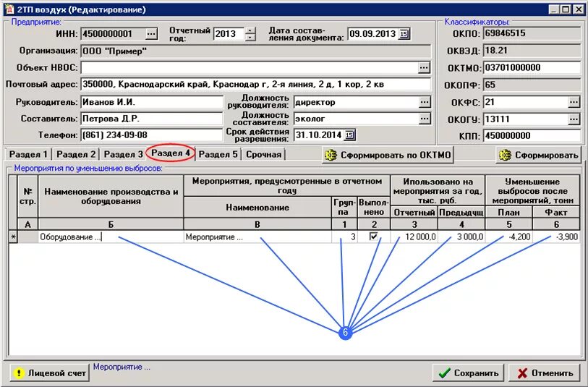Save the form with Сохранить
This screenshot has height=387, width=588.
pos(468,373)
